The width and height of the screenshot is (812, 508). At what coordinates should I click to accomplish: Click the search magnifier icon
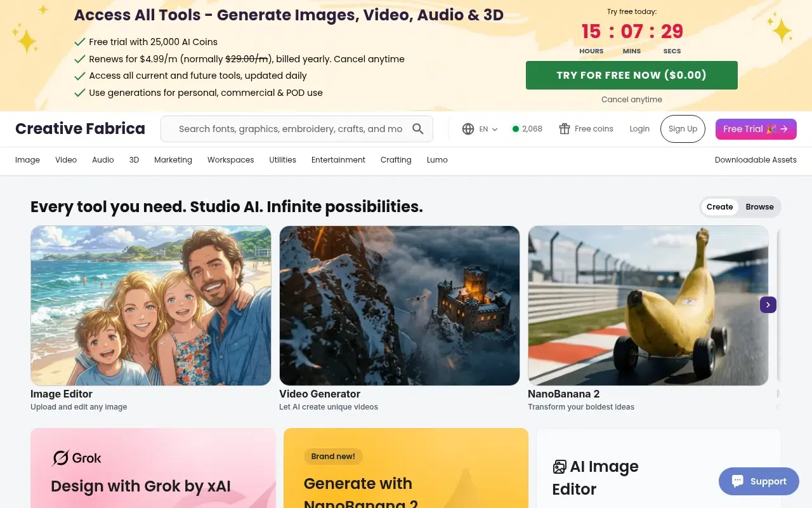418,129
